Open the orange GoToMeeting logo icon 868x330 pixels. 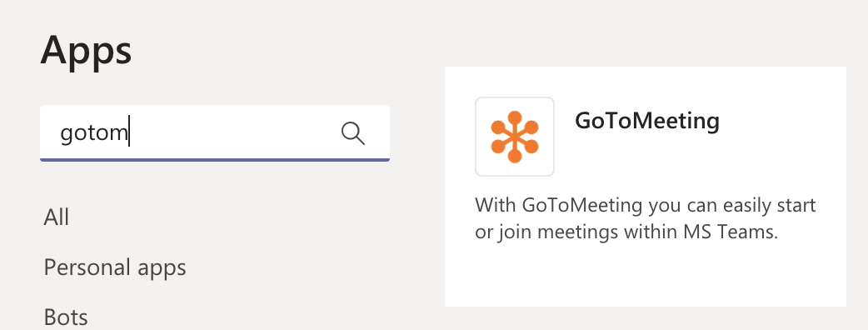[515, 137]
